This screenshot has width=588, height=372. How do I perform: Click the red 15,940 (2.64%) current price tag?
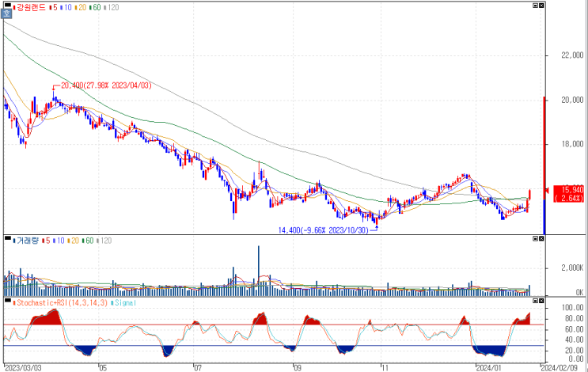569,194
